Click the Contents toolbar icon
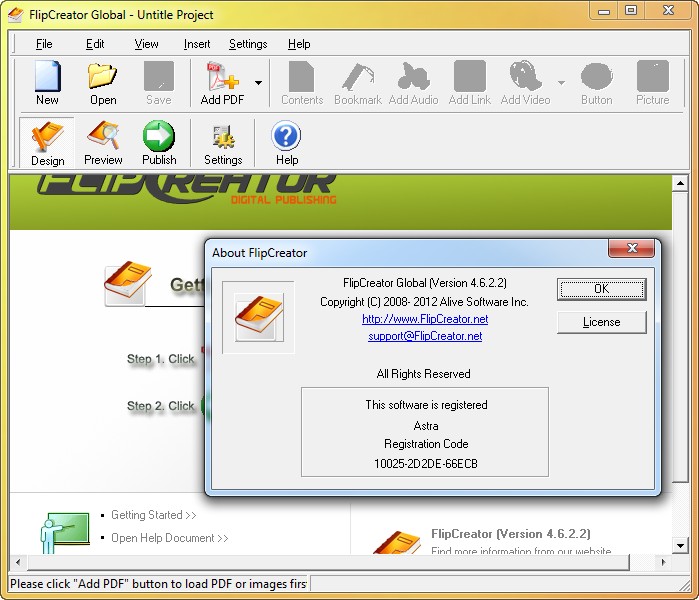Viewport: 699px width, 600px height. (302, 83)
